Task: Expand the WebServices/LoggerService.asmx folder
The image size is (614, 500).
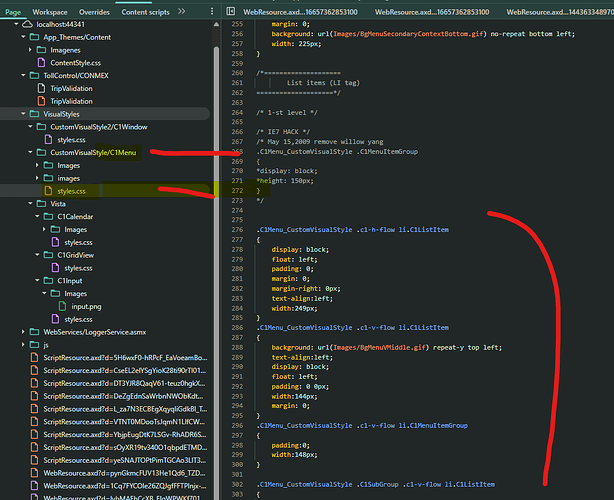Action: click(x=23, y=332)
